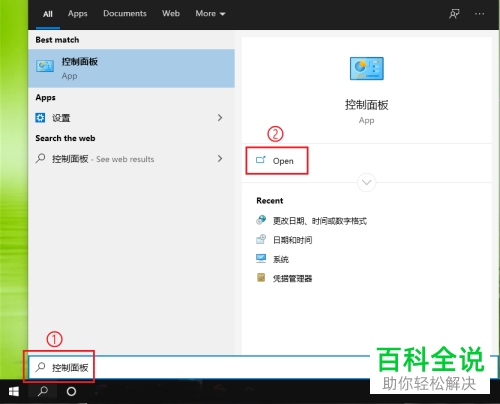
Task: Switch to the Documents search tab
Action: (125, 14)
